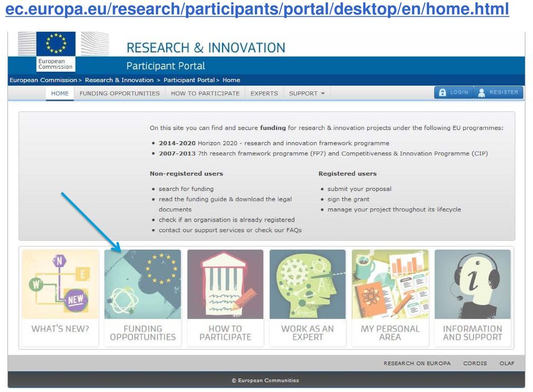Click the "search for funding" bullet
This screenshot has height=392, width=533.
pyautogui.click(x=187, y=189)
